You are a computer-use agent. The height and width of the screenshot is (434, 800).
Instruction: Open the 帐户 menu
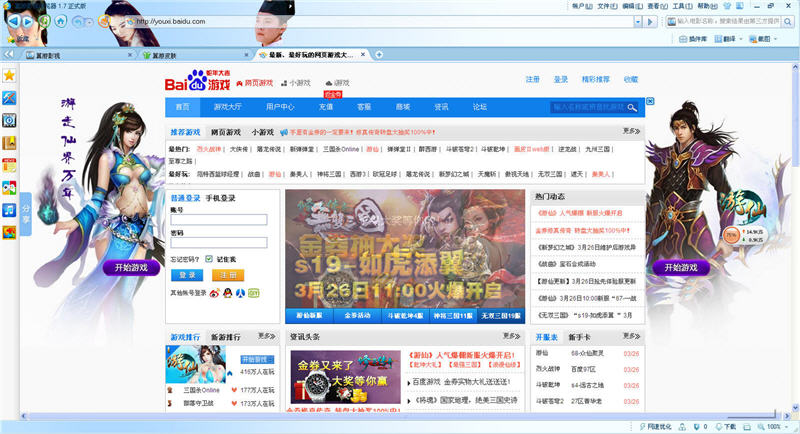click(x=582, y=6)
